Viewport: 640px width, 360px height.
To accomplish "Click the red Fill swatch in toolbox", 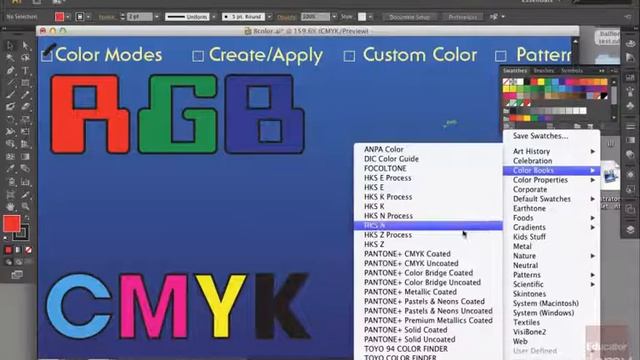I will (x=11, y=224).
